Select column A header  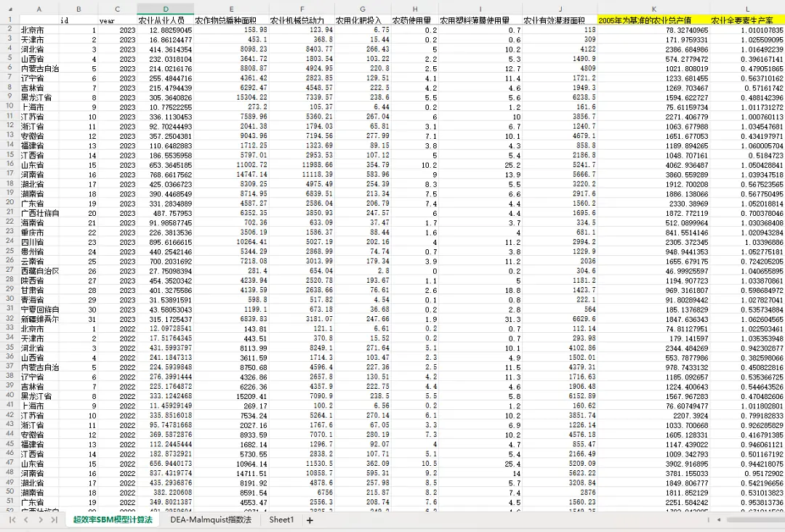(39, 9)
